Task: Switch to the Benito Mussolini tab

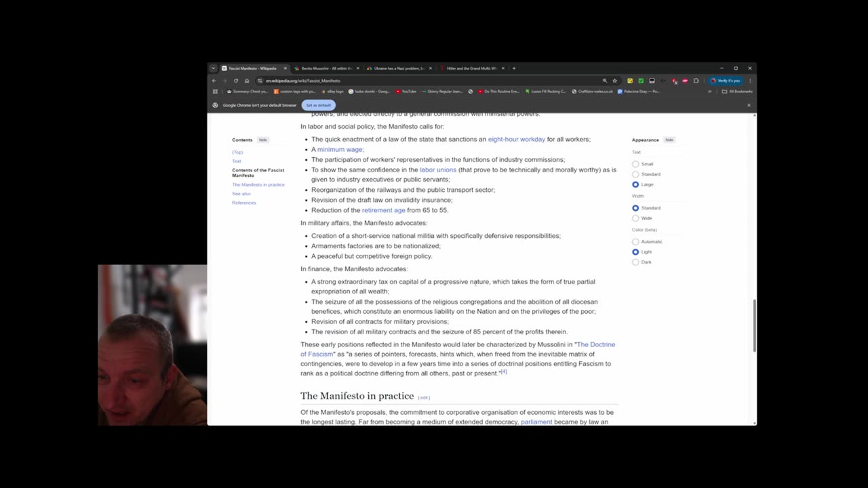Action: point(328,68)
